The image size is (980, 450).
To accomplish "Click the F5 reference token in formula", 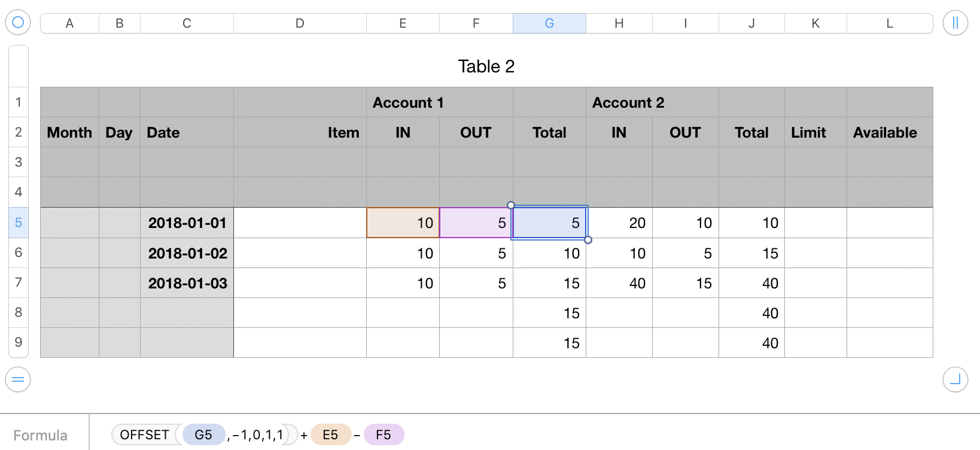I will point(384,435).
